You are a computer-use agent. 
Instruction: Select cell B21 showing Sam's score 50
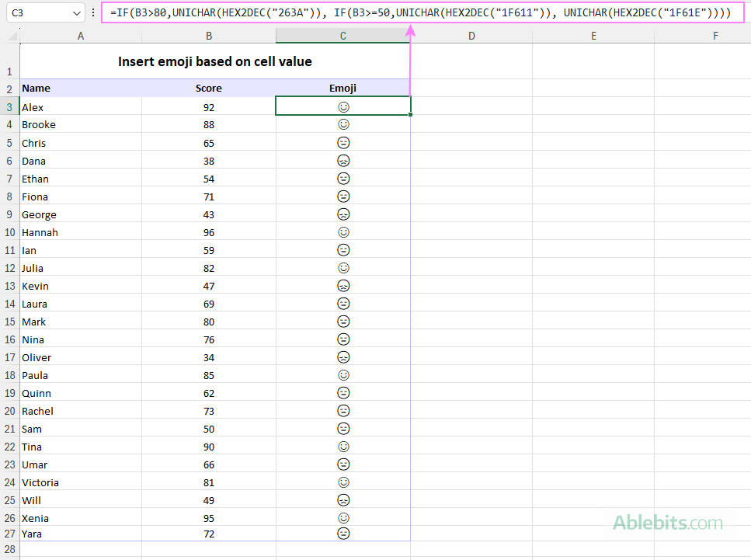[208, 428]
